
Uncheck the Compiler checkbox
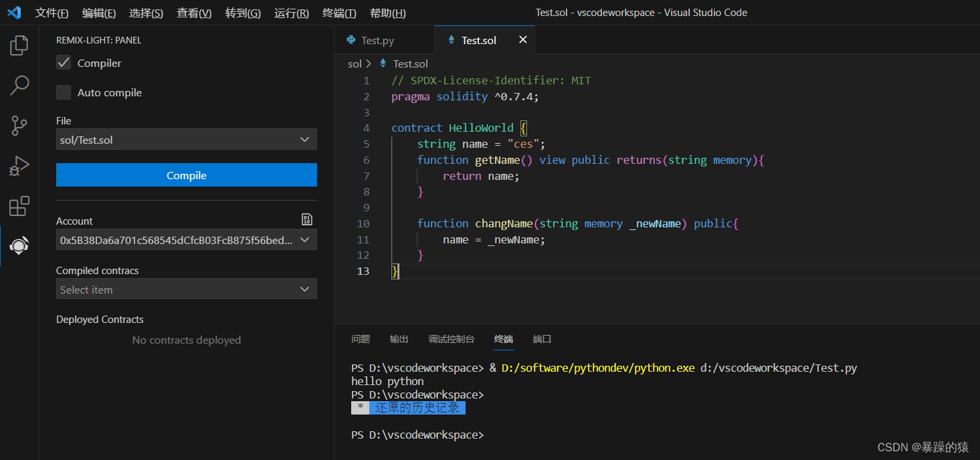click(63, 62)
